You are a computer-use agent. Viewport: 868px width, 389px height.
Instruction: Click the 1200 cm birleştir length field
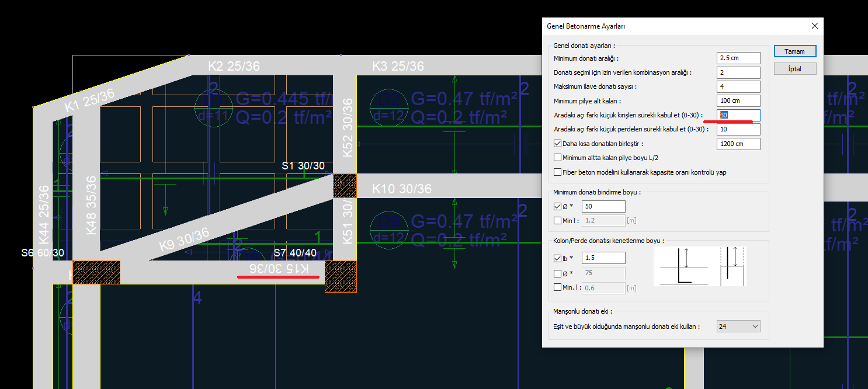[x=738, y=144]
